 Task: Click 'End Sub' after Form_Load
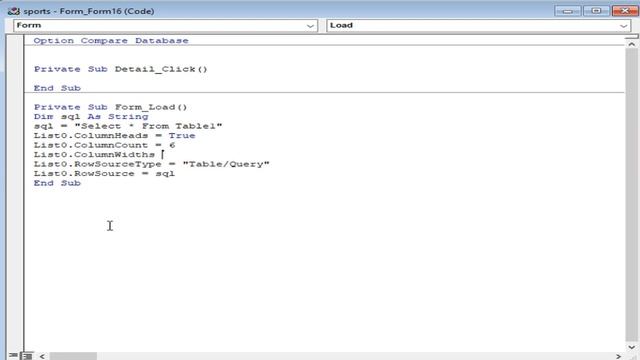click(x=57, y=183)
